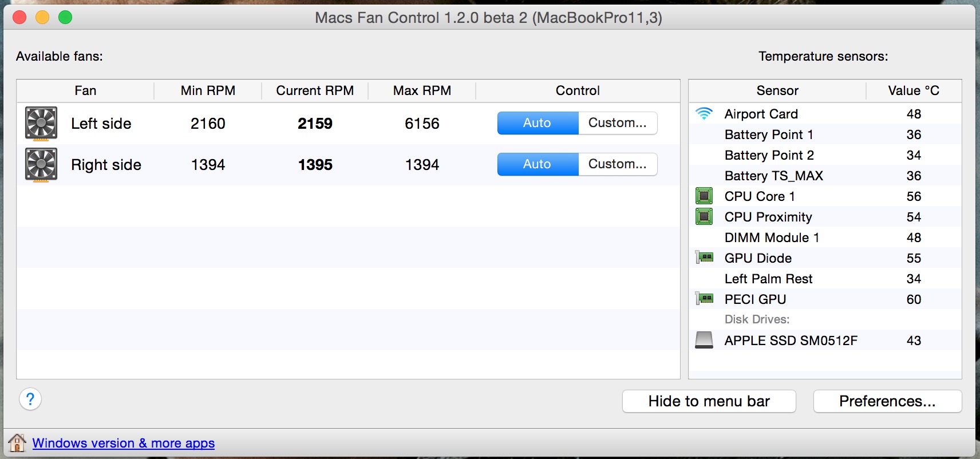Screen dimensions: 980x459
Task: Click the Right side fan icon
Action: pyautogui.click(x=41, y=165)
